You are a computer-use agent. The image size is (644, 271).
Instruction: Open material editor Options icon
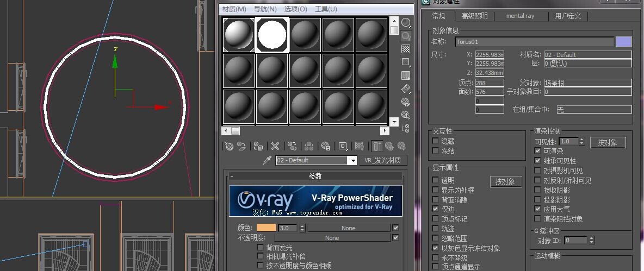click(x=406, y=102)
